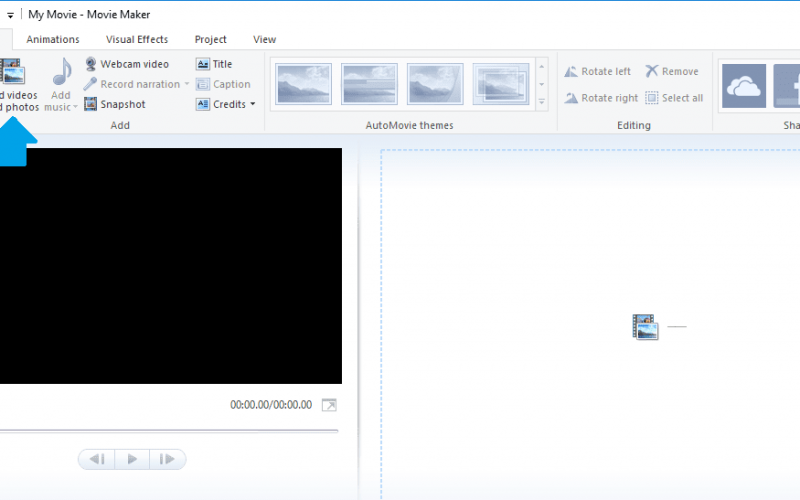Share movie to OneDrive cloud
This screenshot has height=500, width=800.
click(744, 86)
